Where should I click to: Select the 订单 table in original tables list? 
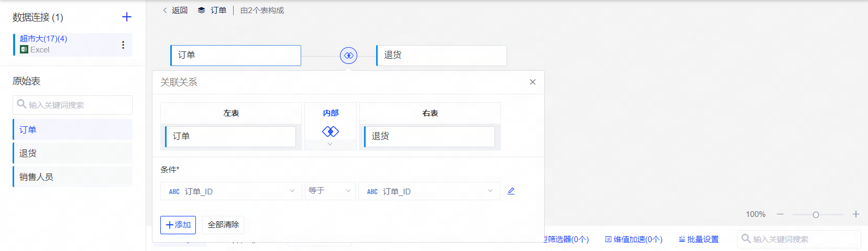click(73, 130)
